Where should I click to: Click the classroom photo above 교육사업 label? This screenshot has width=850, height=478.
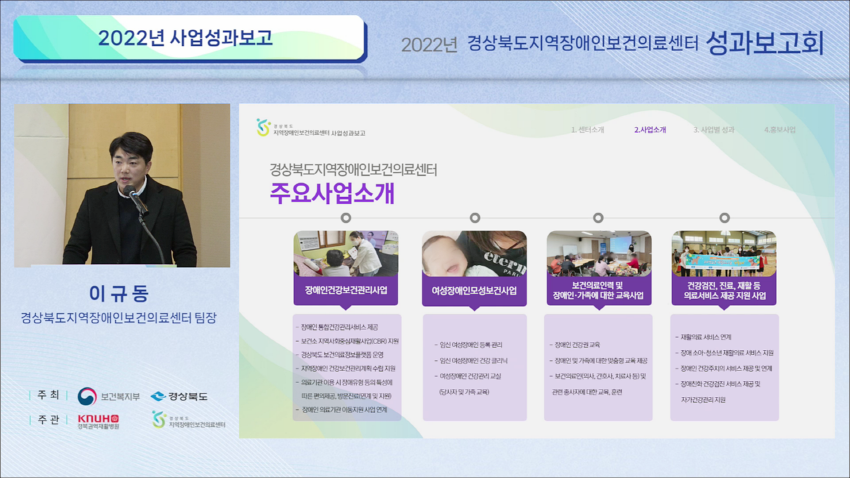pyautogui.click(x=599, y=254)
